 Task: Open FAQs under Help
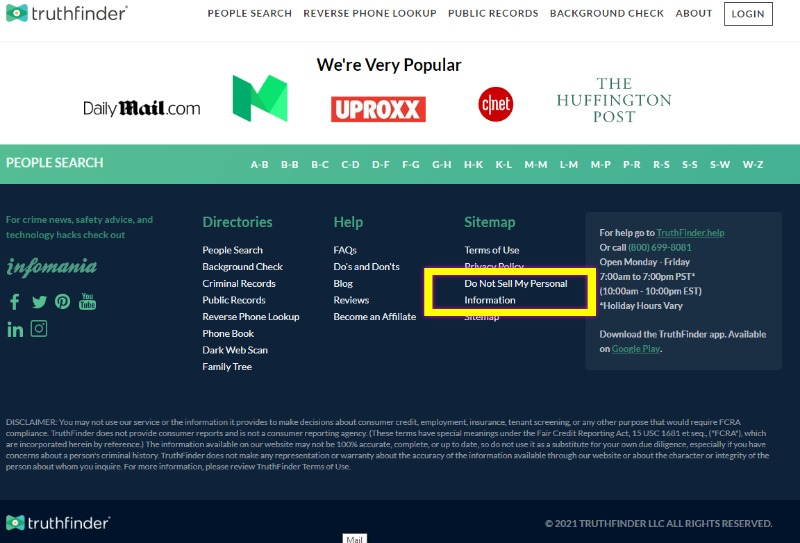pyautogui.click(x=345, y=250)
